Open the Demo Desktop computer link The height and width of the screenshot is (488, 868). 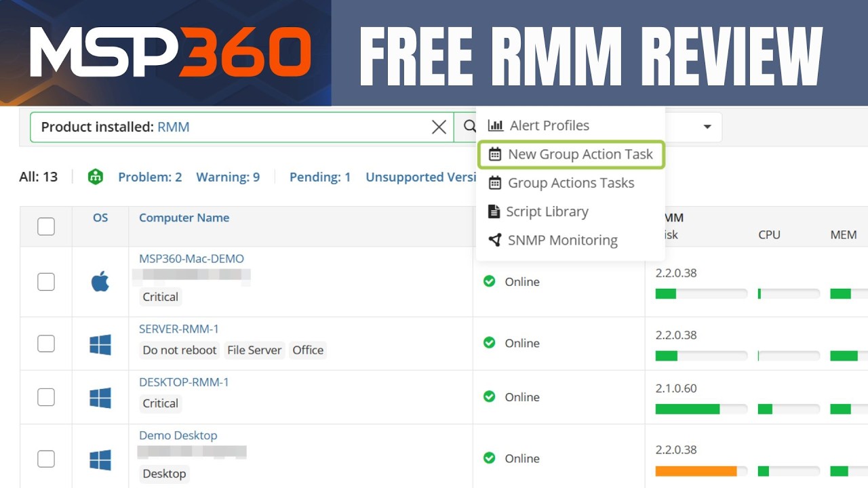[178, 435]
